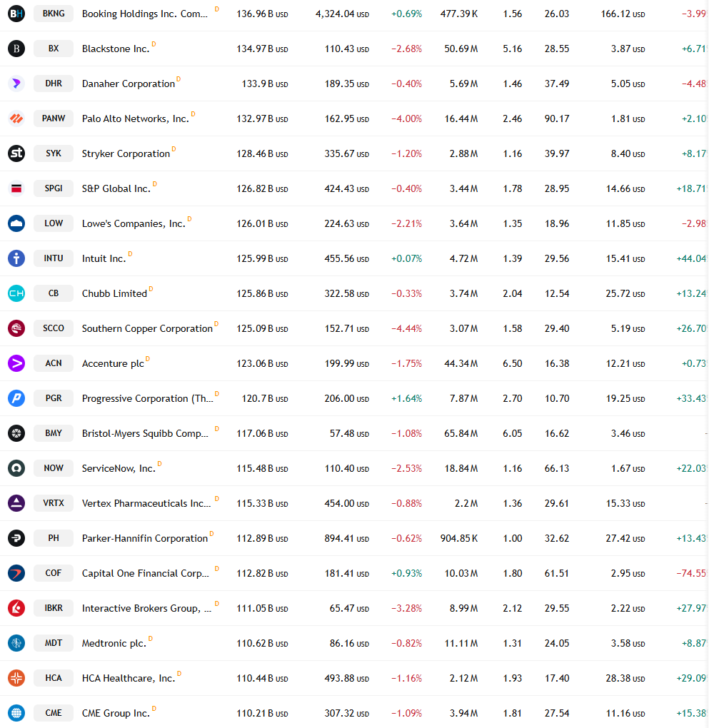Select the DHR ticker badge
The height and width of the screenshot is (728, 709).
click(x=54, y=84)
